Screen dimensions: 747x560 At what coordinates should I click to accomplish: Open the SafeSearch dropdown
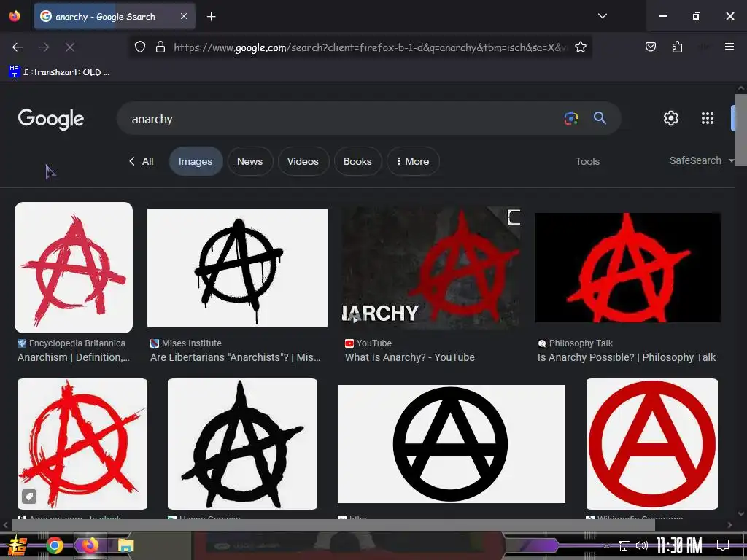(701, 160)
